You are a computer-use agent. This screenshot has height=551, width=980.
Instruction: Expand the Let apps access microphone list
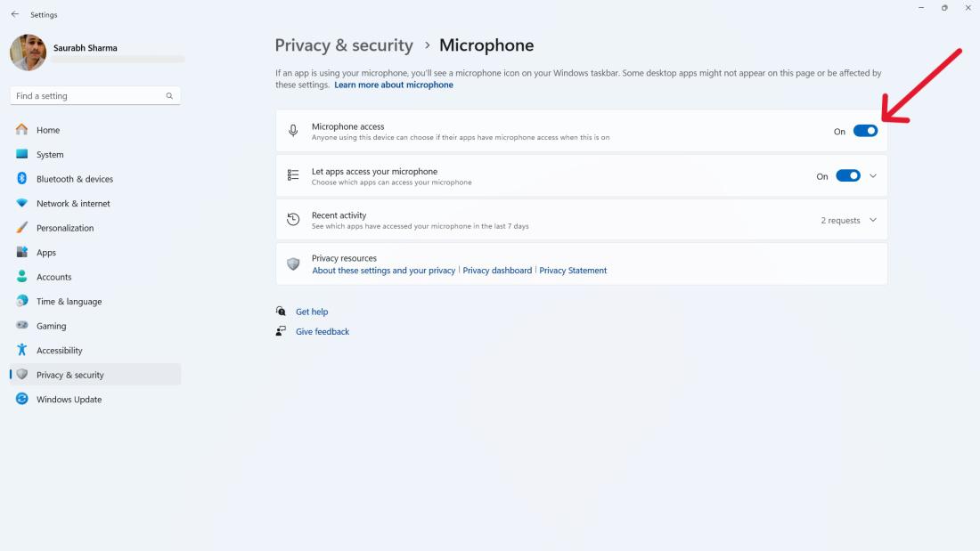tap(873, 176)
